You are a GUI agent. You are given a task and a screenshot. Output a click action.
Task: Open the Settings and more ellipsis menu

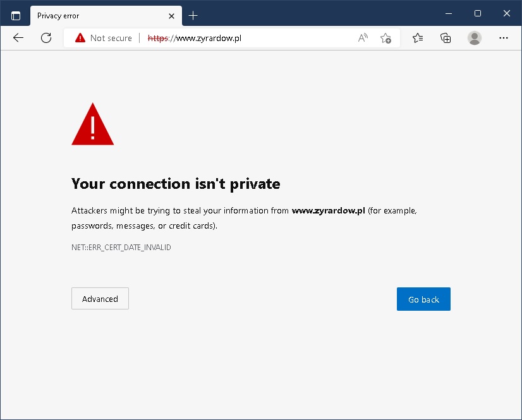tap(504, 38)
